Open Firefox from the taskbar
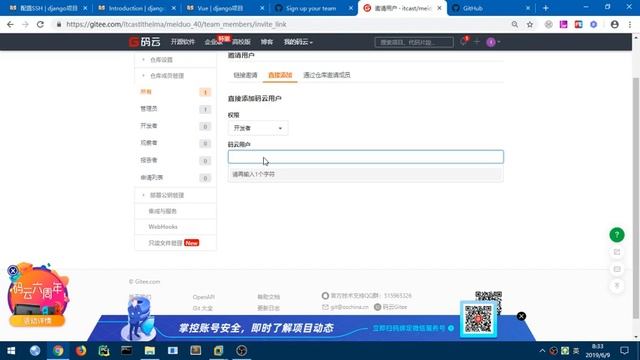The width and height of the screenshot is (640, 360). 81,351
